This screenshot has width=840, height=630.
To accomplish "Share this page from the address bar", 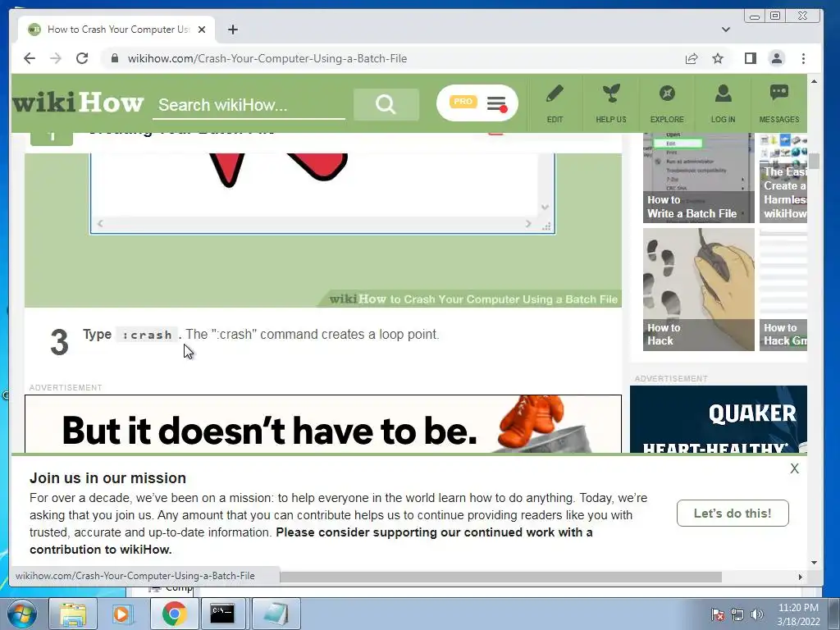I will [x=691, y=58].
